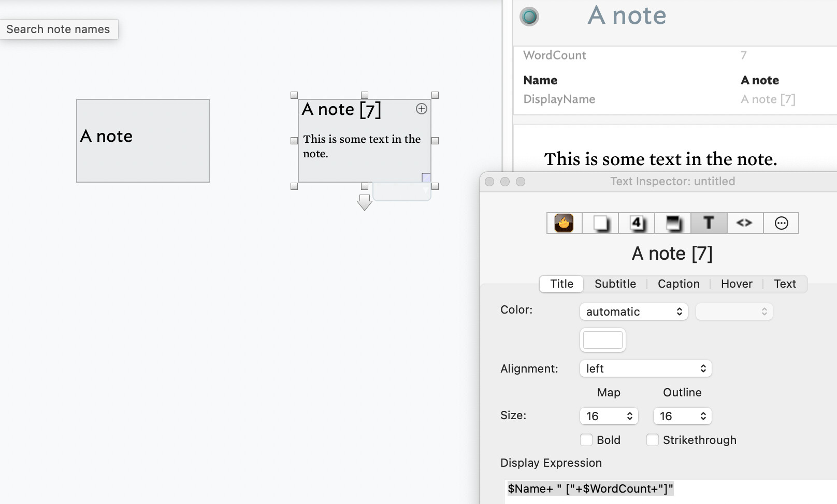Select the Properties inspector icon showing 4
This screenshot has width=837, height=504.
point(637,223)
